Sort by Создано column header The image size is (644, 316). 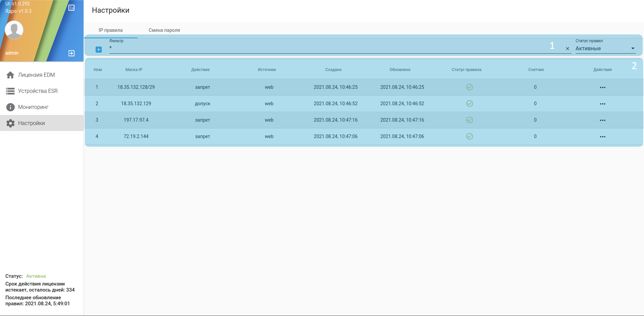click(333, 70)
